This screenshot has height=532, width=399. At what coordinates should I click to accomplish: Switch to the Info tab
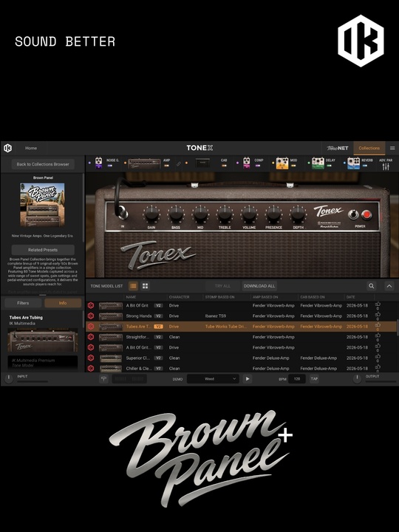click(63, 303)
